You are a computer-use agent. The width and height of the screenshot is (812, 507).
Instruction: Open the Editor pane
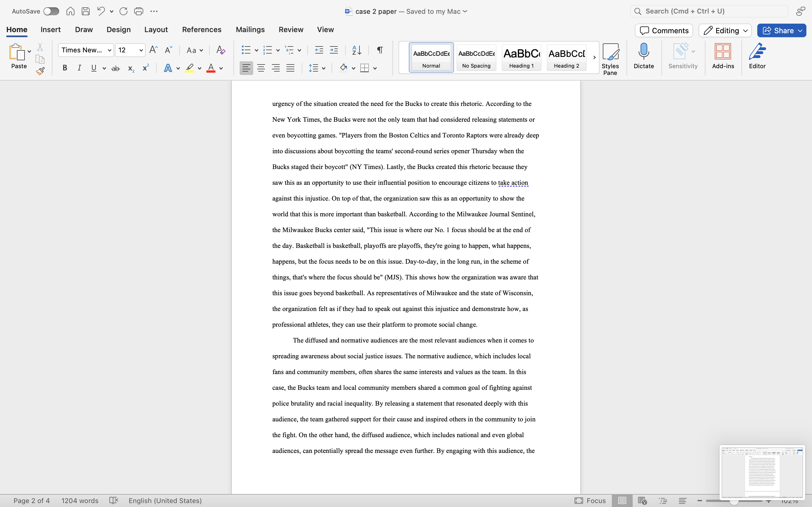point(757,56)
